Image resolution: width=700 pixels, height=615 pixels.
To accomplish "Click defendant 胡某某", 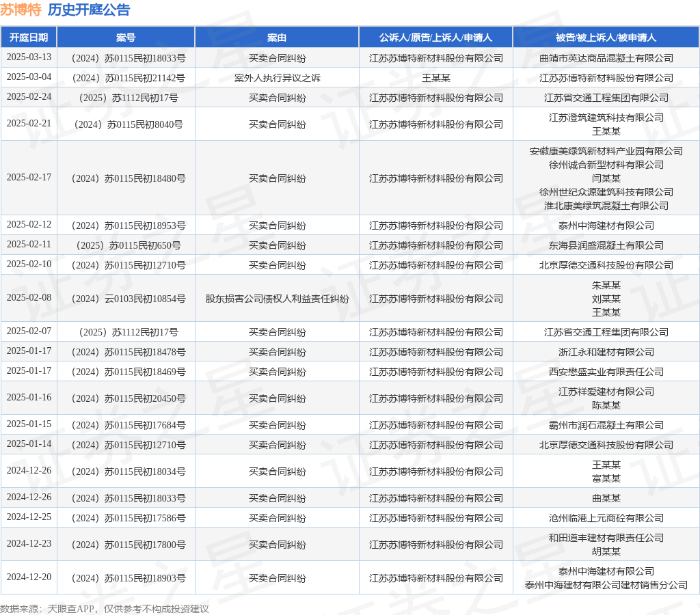I will (x=606, y=551).
